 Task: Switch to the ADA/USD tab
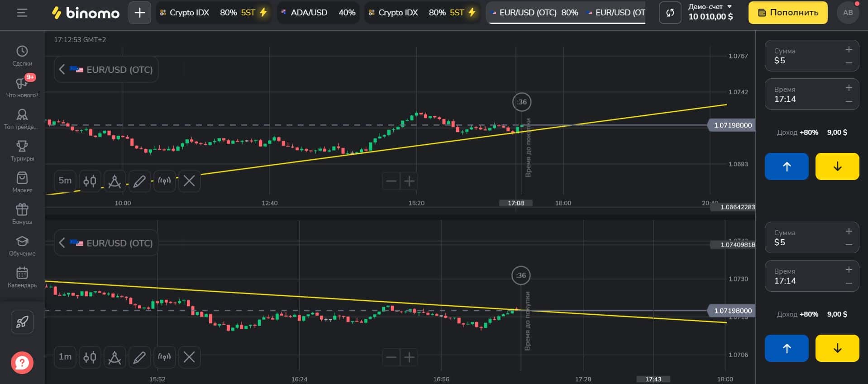318,13
